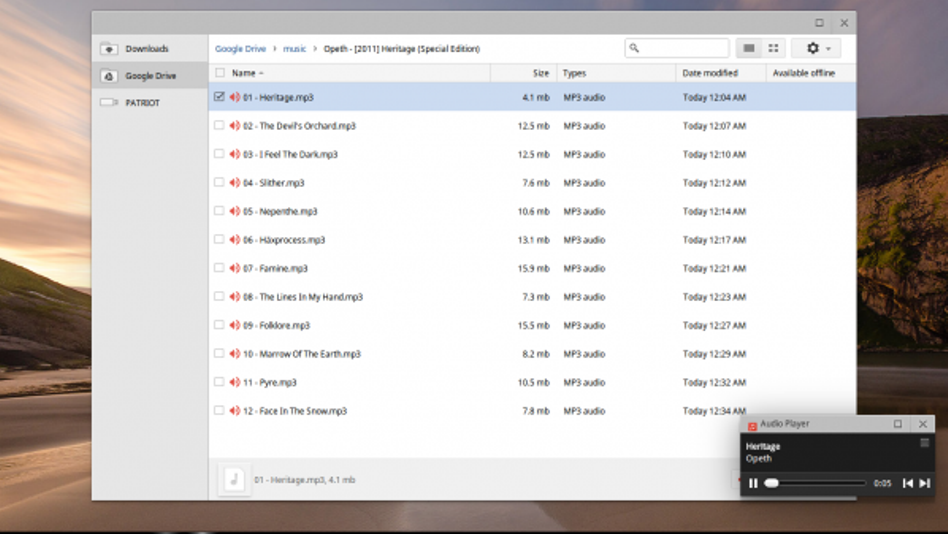Click the 15.9 mb size of Famine

[x=533, y=268]
